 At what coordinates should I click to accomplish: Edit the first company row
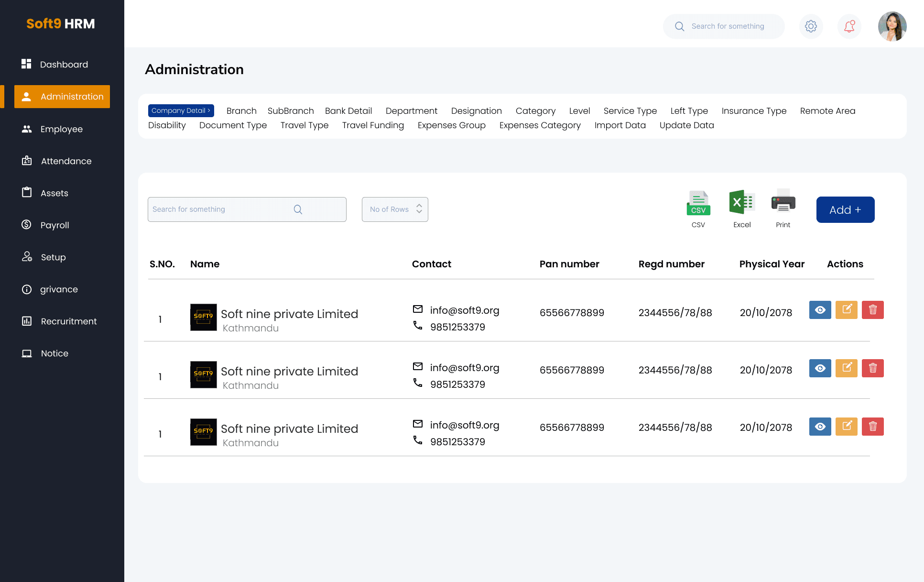pyautogui.click(x=847, y=310)
